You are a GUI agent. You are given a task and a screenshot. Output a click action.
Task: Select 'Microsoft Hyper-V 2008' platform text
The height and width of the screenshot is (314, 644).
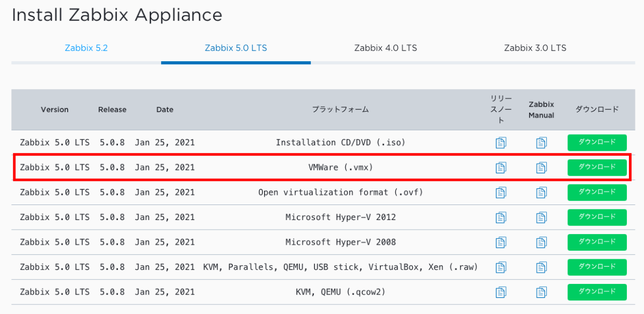340,242
